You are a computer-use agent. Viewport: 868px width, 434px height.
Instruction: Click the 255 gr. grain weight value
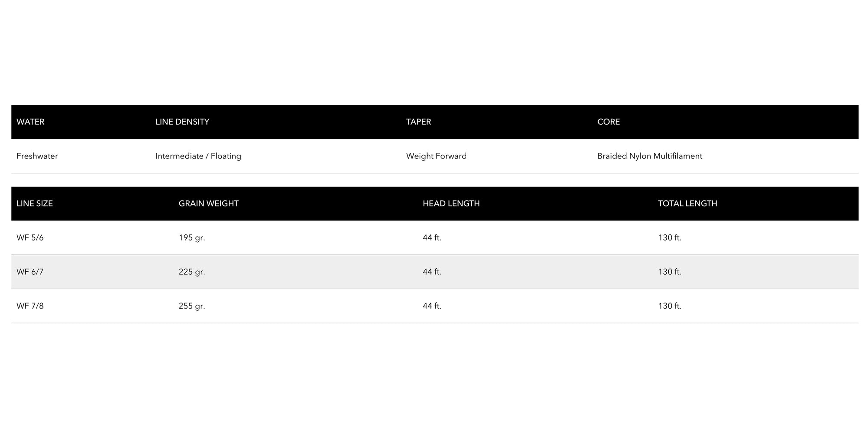click(192, 306)
